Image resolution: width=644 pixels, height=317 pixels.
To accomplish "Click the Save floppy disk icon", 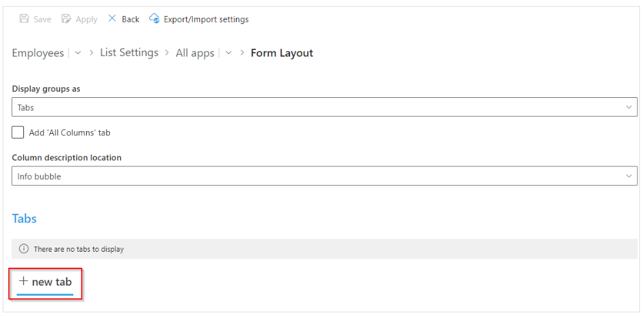I will click(x=24, y=19).
